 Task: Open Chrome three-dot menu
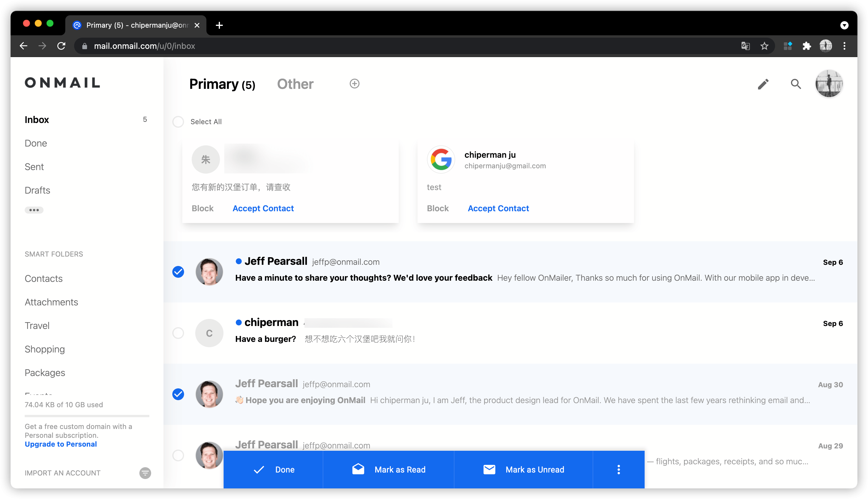pyautogui.click(x=844, y=46)
